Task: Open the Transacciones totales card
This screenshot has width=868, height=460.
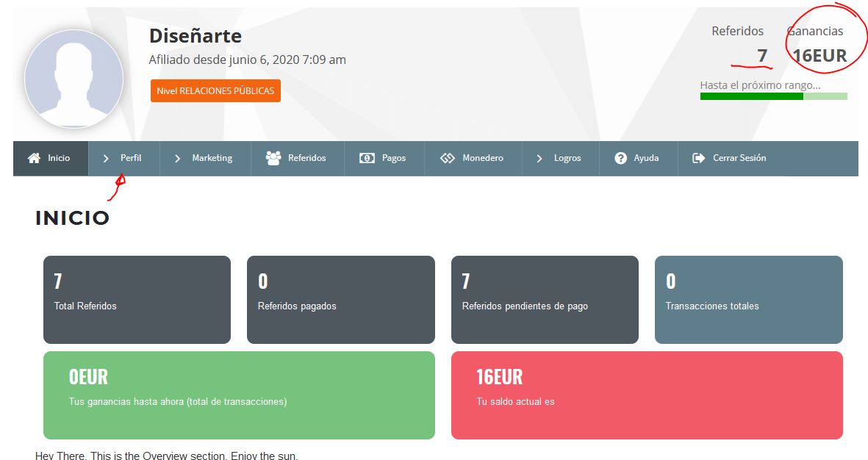Action: coord(748,300)
